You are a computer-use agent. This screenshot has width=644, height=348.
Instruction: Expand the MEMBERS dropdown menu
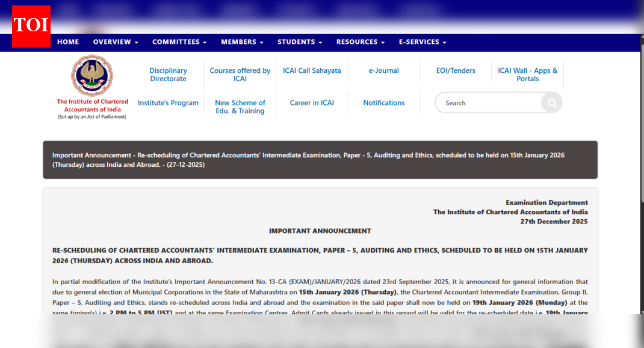click(241, 42)
